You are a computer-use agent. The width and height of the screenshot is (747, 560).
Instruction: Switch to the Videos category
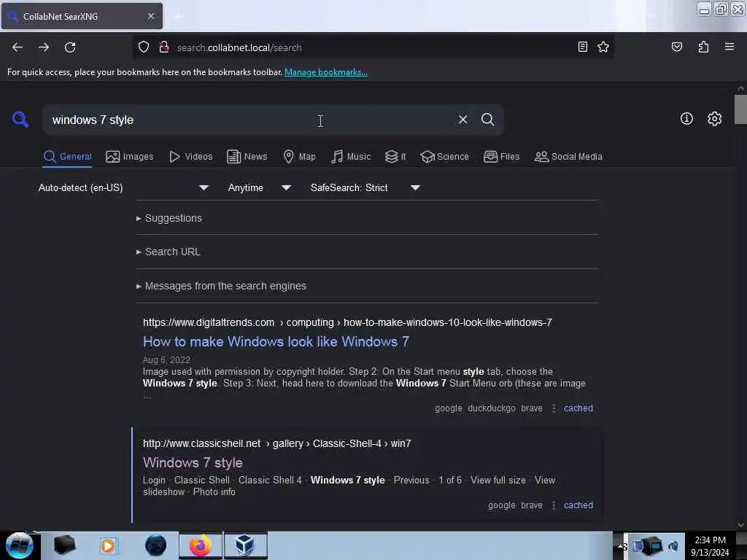(190, 156)
